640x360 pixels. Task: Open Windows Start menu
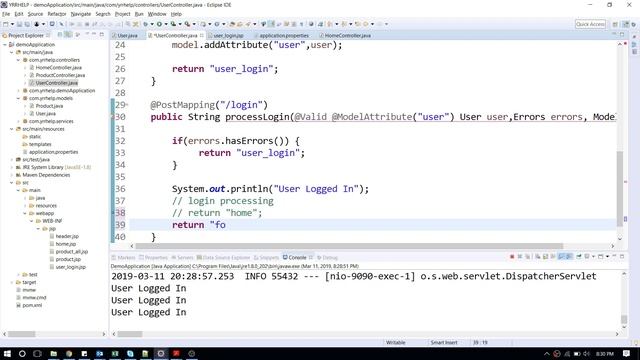tap(7, 353)
